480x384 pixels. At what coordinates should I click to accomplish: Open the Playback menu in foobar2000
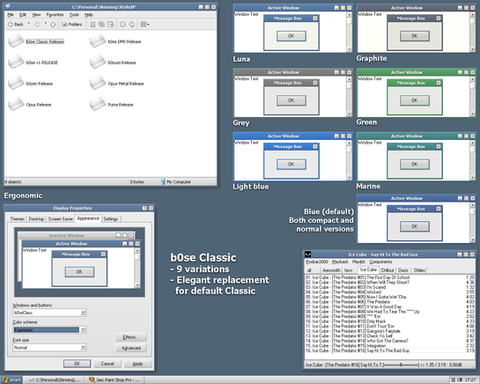(x=340, y=262)
